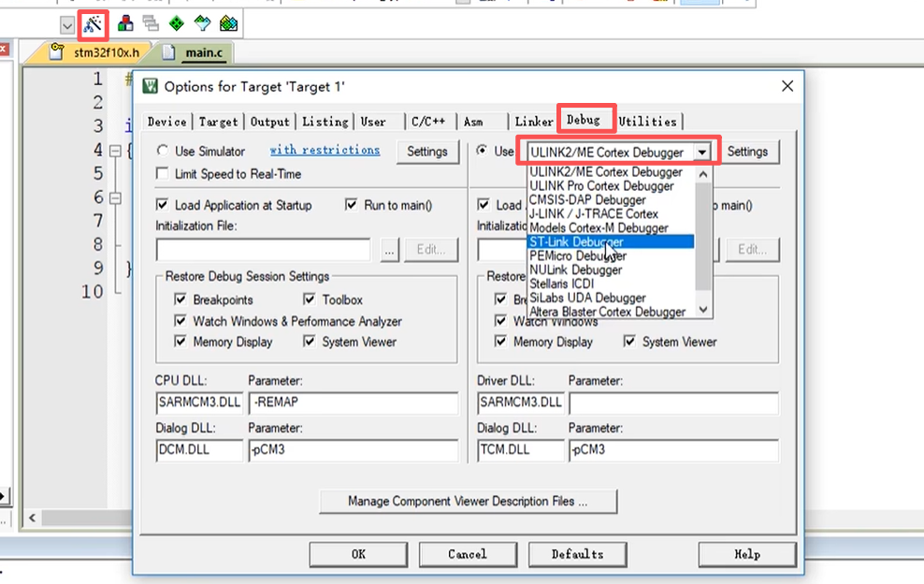Toggle debugger-side Watch Windows checkbox

point(501,321)
